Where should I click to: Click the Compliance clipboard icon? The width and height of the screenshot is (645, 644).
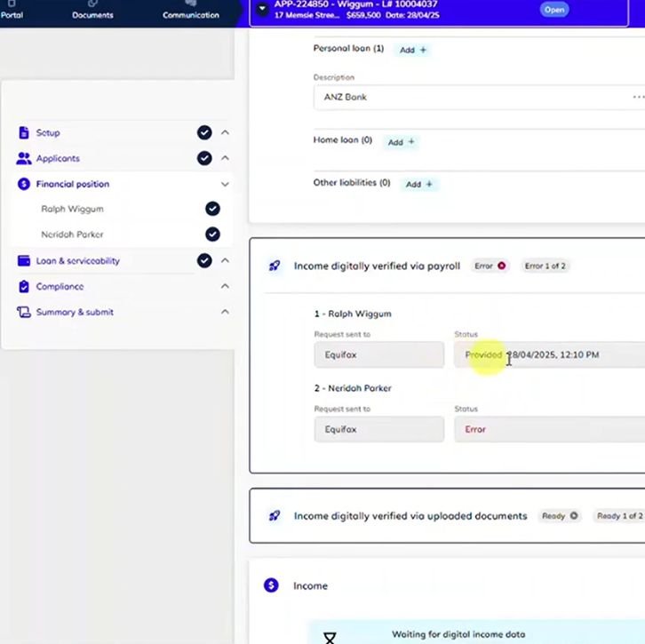[x=24, y=287]
